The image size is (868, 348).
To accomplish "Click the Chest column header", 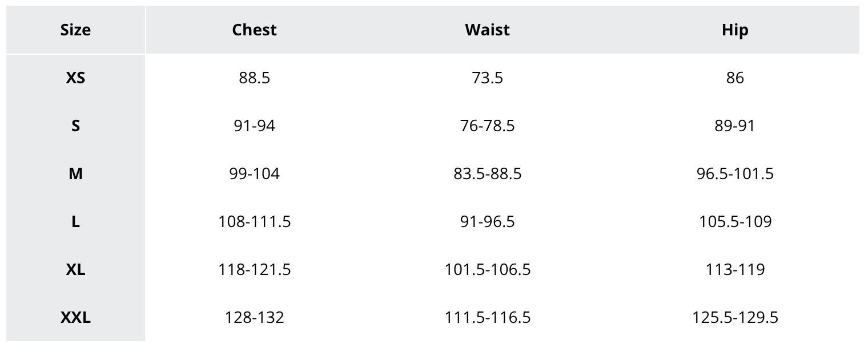I will [254, 30].
